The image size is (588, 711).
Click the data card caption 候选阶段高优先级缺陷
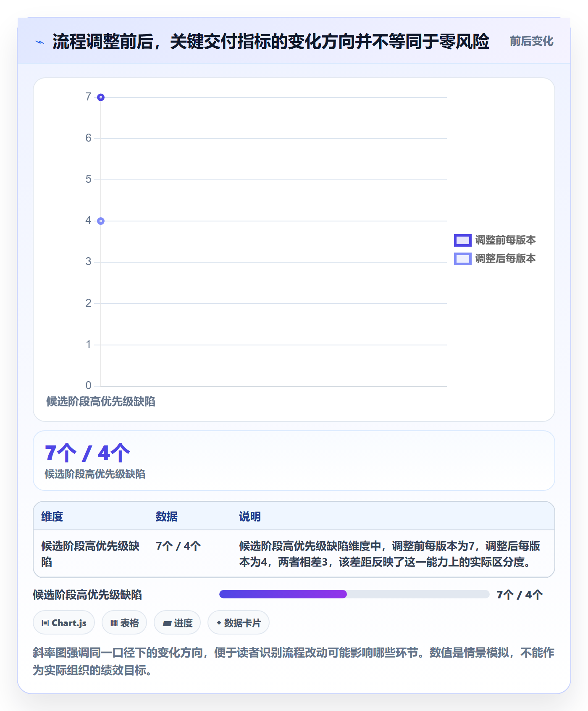[x=95, y=474]
